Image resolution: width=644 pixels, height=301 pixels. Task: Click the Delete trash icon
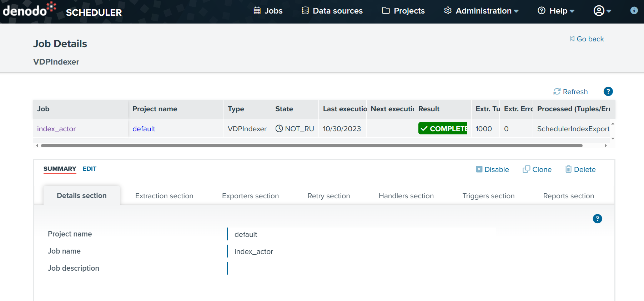point(568,169)
